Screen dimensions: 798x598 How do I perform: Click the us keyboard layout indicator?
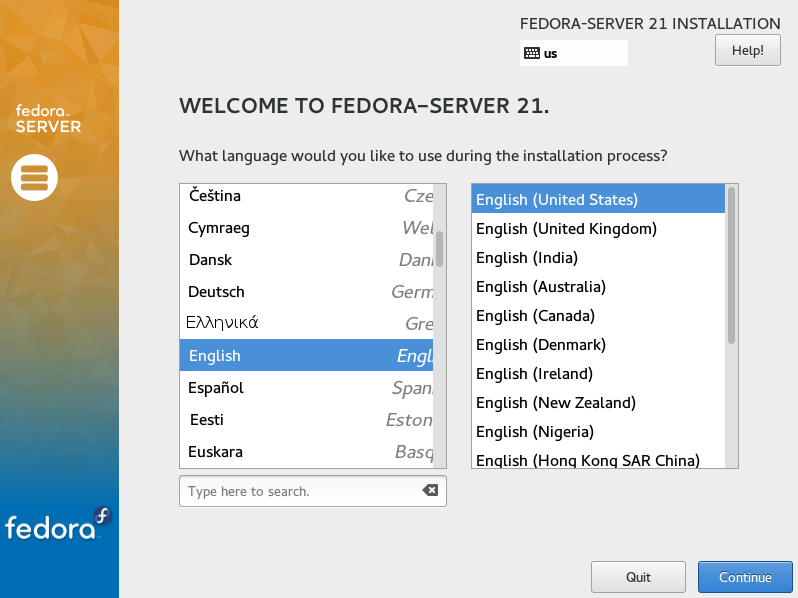coord(574,53)
